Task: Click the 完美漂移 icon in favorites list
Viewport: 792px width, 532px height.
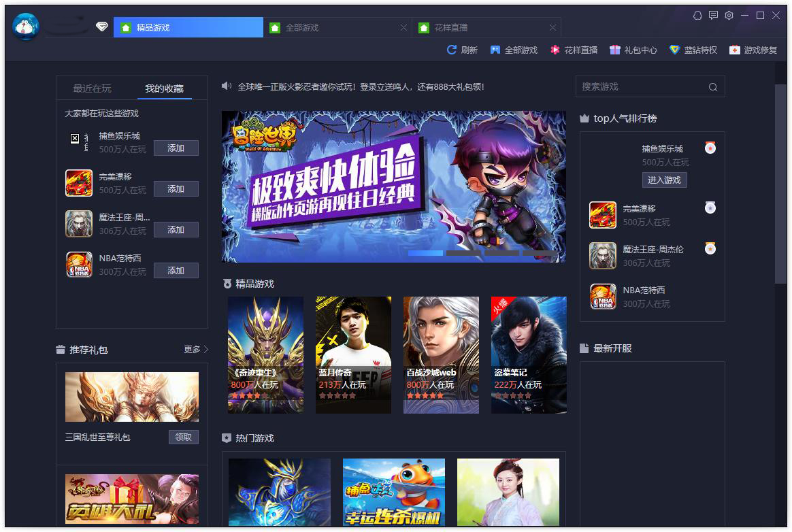Action: (79, 183)
